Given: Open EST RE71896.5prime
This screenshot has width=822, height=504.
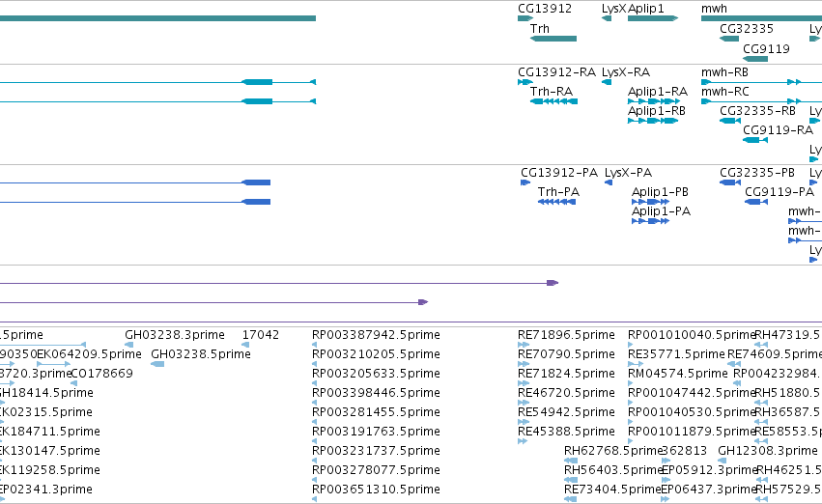Looking at the screenshot, I should (x=566, y=335).
